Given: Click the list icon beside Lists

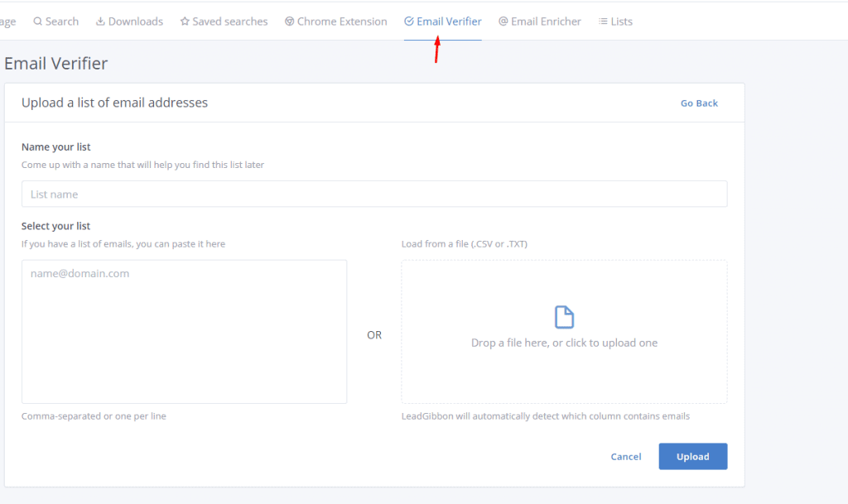Looking at the screenshot, I should tap(603, 22).
